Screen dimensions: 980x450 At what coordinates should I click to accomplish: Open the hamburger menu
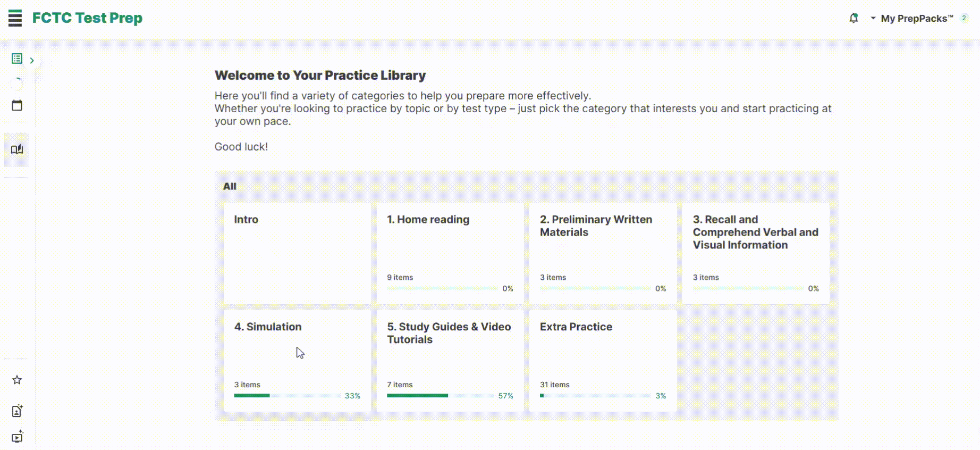(x=15, y=18)
